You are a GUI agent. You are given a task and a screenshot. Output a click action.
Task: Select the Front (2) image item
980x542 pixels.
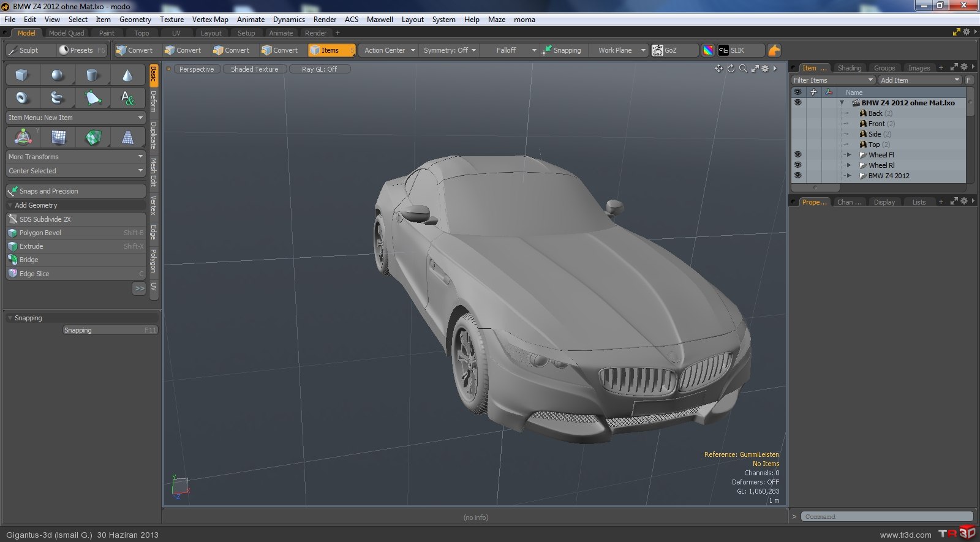(881, 124)
